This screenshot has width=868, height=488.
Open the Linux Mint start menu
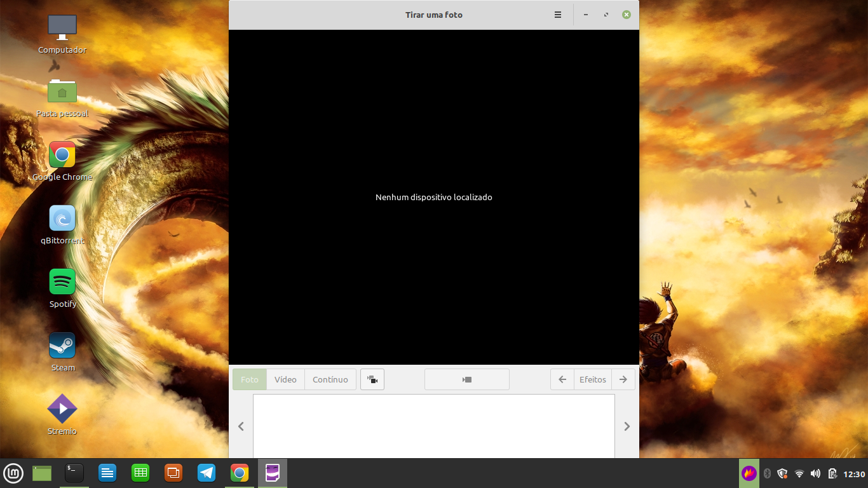13,473
